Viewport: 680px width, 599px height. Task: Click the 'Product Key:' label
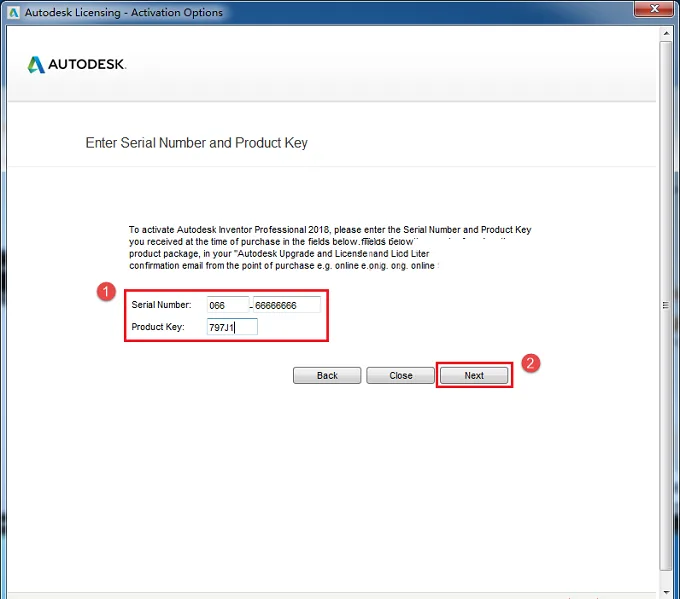pyautogui.click(x=158, y=327)
